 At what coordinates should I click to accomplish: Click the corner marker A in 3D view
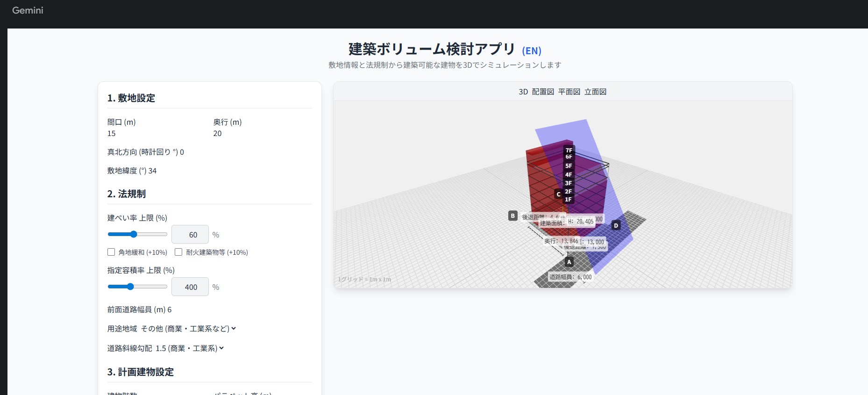point(569,262)
